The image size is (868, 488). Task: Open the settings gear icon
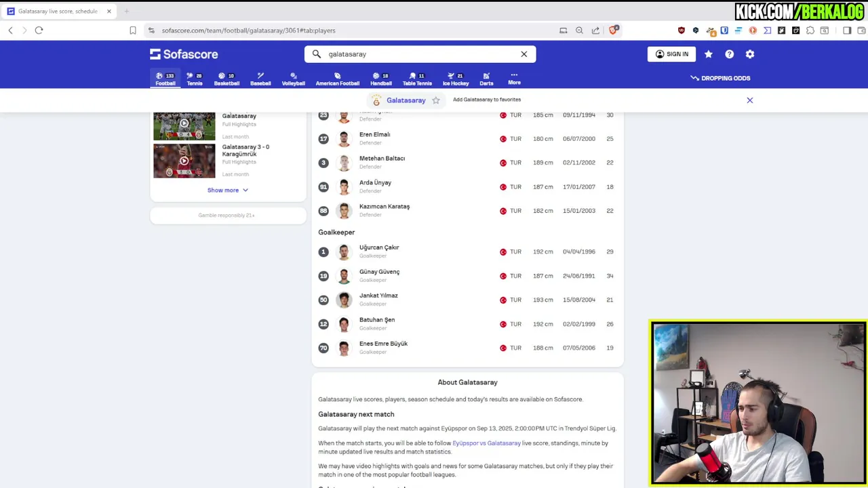[x=750, y=54]
